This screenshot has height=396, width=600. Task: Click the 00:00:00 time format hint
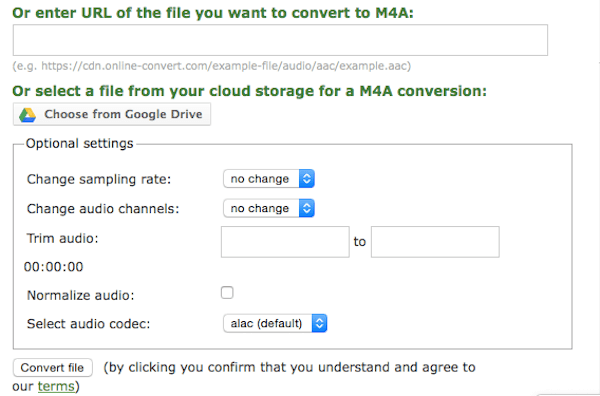coord(54,267)
